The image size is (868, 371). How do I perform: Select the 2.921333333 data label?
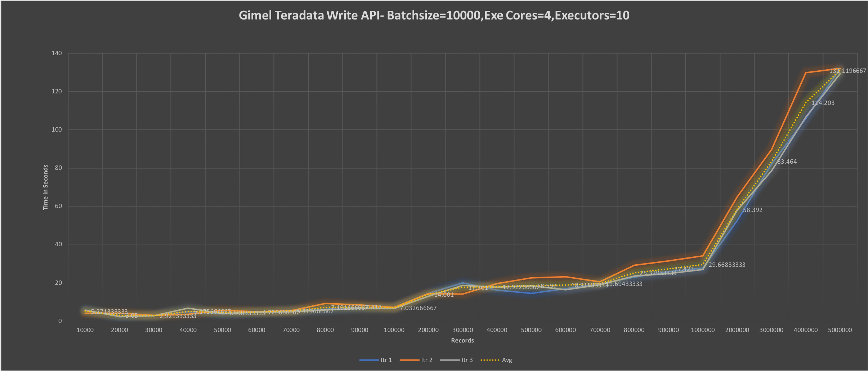[178, 316]
